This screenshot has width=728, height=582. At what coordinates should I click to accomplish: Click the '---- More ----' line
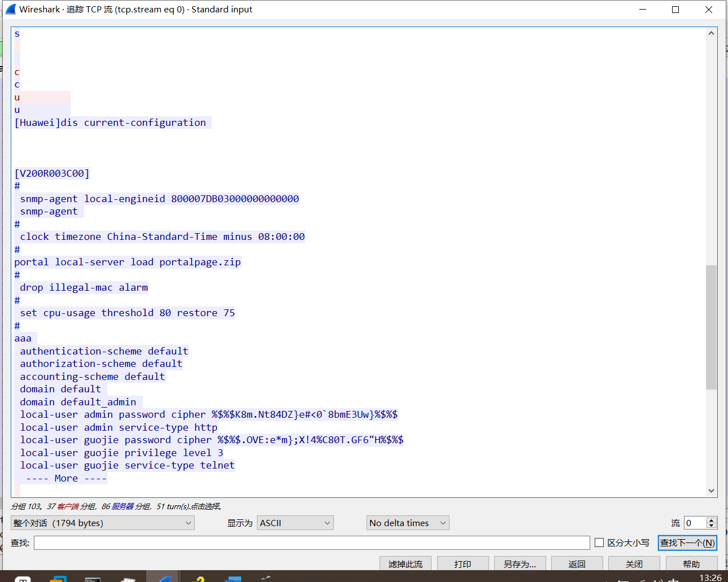[x=66, y=478]
